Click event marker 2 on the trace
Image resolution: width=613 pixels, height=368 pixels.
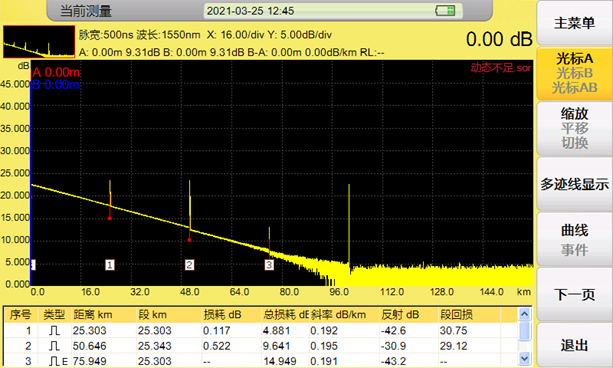pos(189,265)
